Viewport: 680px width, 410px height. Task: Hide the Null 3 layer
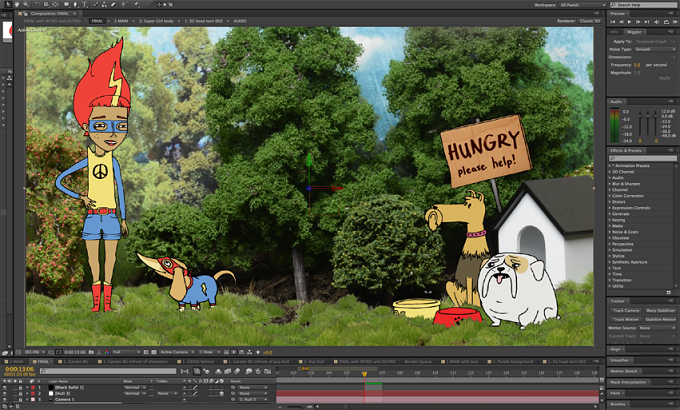coord(4,394)
